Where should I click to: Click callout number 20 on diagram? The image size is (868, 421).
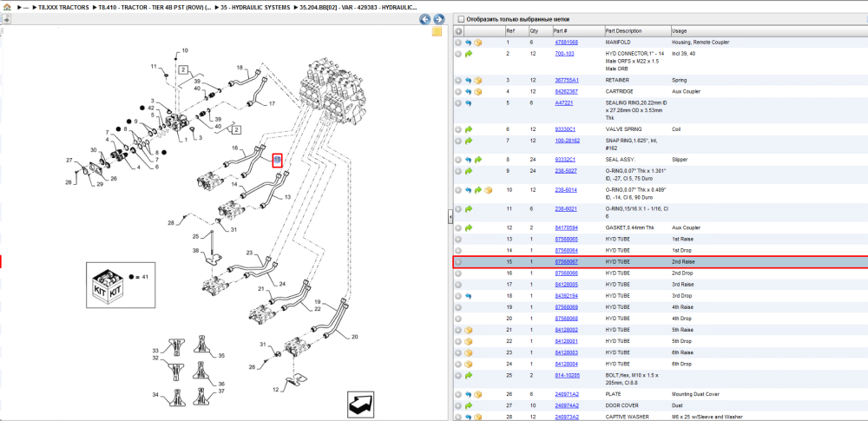coord(354,336)
